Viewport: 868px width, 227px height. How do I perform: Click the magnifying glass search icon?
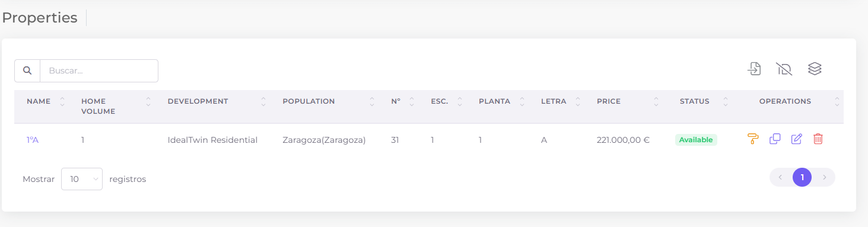point(27,71)
